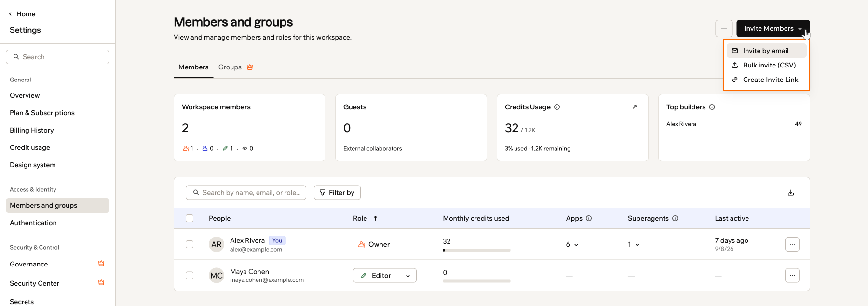
Task: Open the more options ellipsis beside Invite Members
Action: tap(724, 28)
